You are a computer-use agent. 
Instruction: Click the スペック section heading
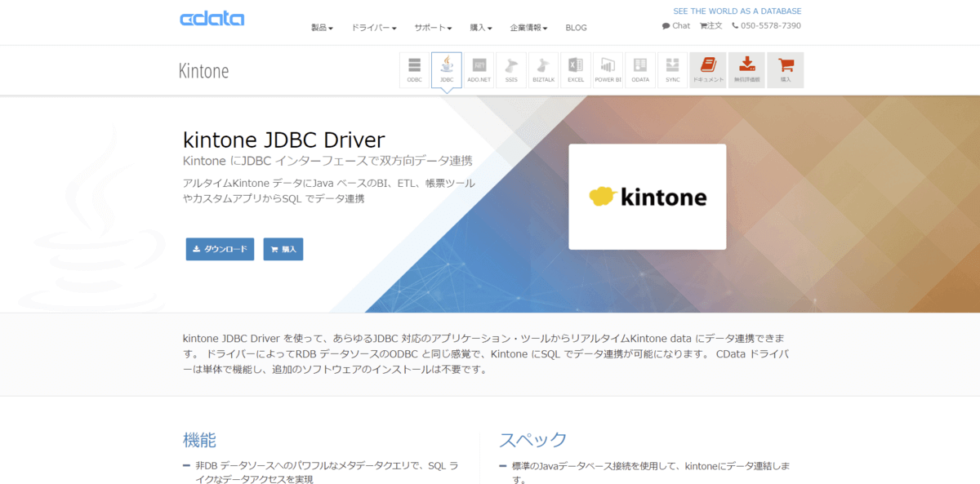pos(533,440)
